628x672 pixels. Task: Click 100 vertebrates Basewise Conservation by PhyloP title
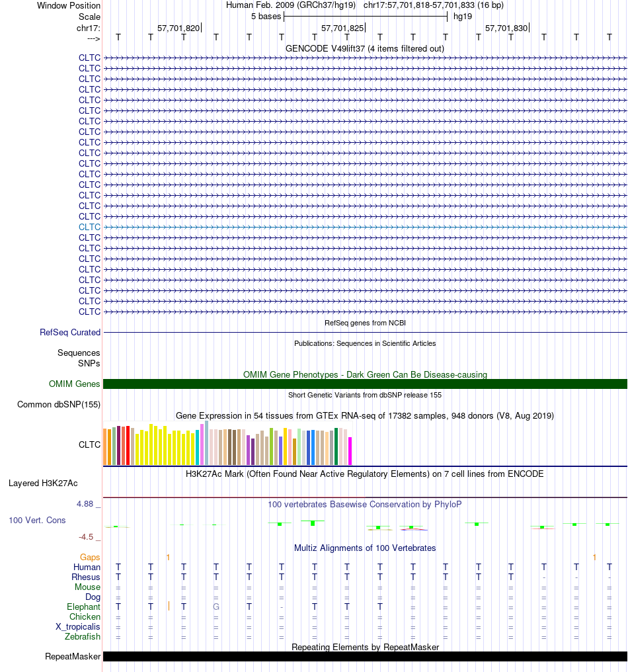[x=365, y=505]
